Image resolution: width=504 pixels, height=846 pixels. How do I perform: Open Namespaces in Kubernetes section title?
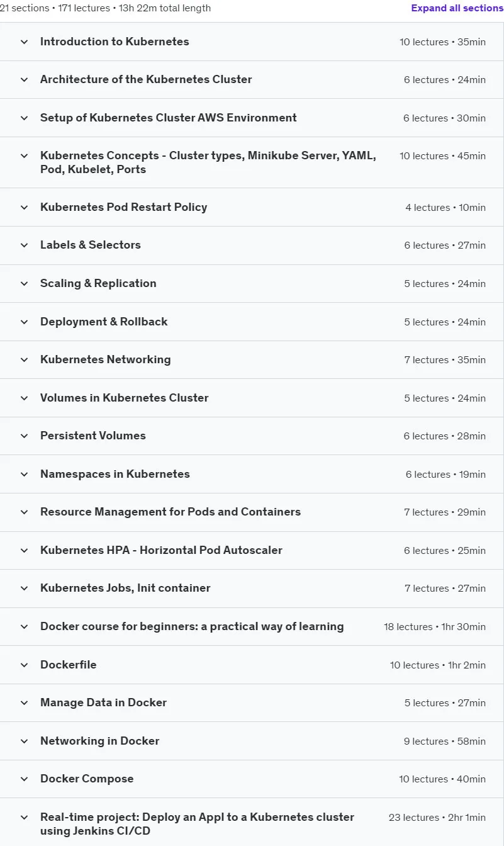click(x=115, y=474)
